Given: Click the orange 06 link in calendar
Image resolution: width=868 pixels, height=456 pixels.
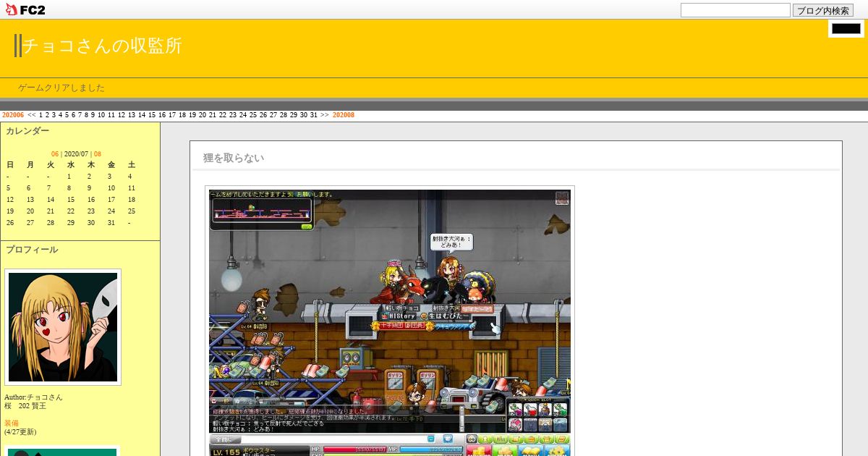Looking at the screenshot, I should [x=55, y=154].
